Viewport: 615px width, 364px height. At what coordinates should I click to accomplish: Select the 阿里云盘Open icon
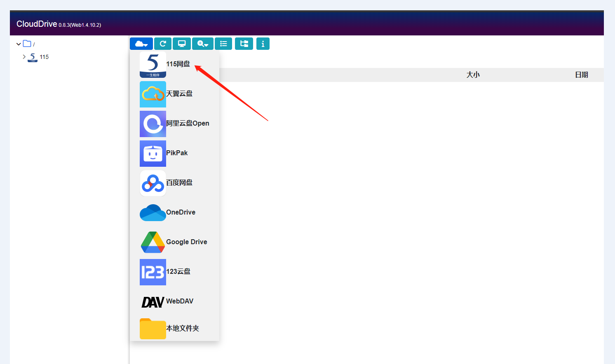click(x=153, y=124)
